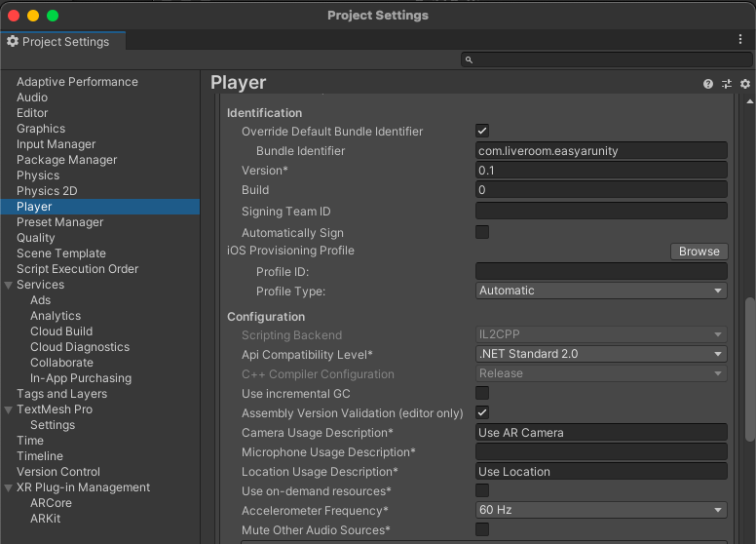Click the search magnifier icon
The height and width of the screenshot is (544, 756).
pyautogui.click(x=469, y=60)
